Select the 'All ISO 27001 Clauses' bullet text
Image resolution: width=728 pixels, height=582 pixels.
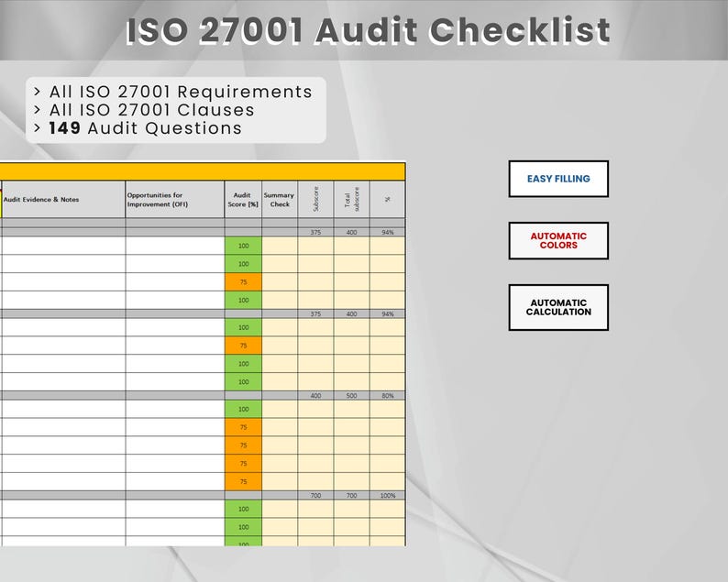152,110
